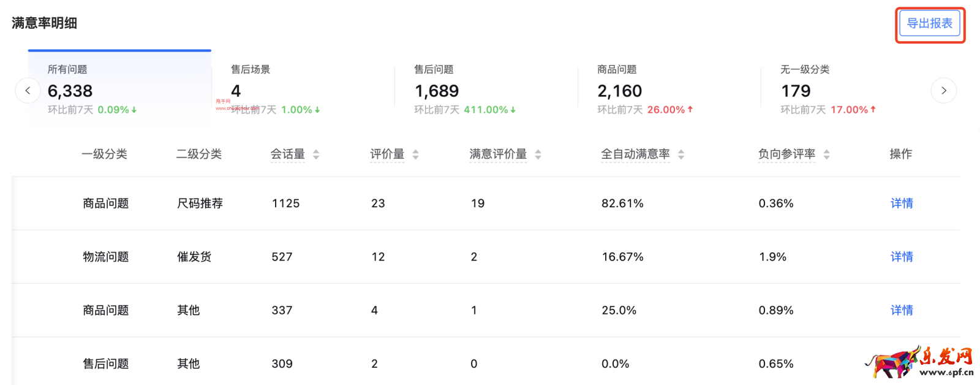
Task: Click the 会话量 column header label
Action: 288,154
